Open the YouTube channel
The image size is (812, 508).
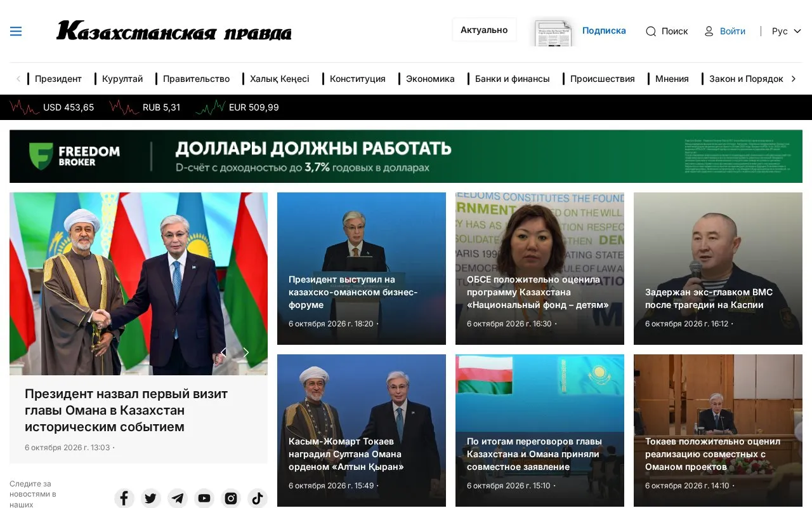point(204,498)
